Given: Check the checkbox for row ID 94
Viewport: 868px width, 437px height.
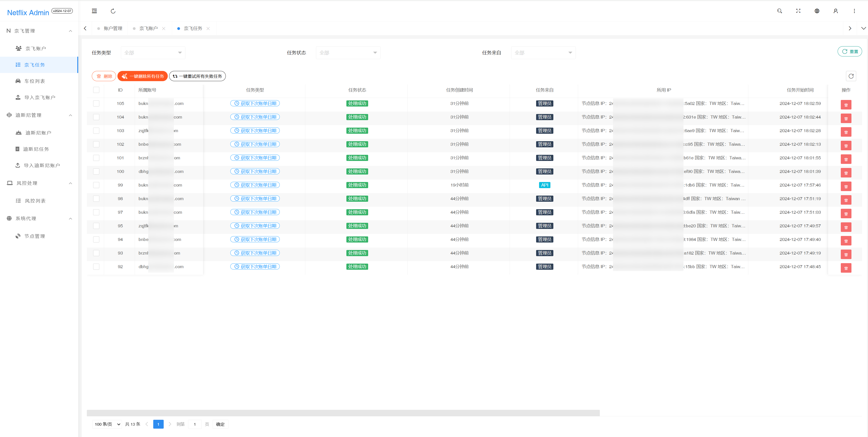Looking at the screenshot, I should [x=96, y=239].
